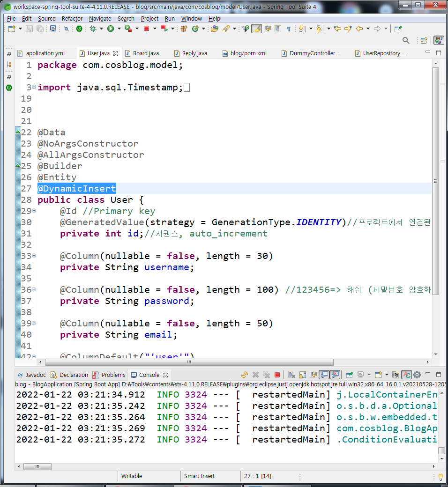
Task: Click the cursor position 27 : 1 [14] status
Action: 257,476
